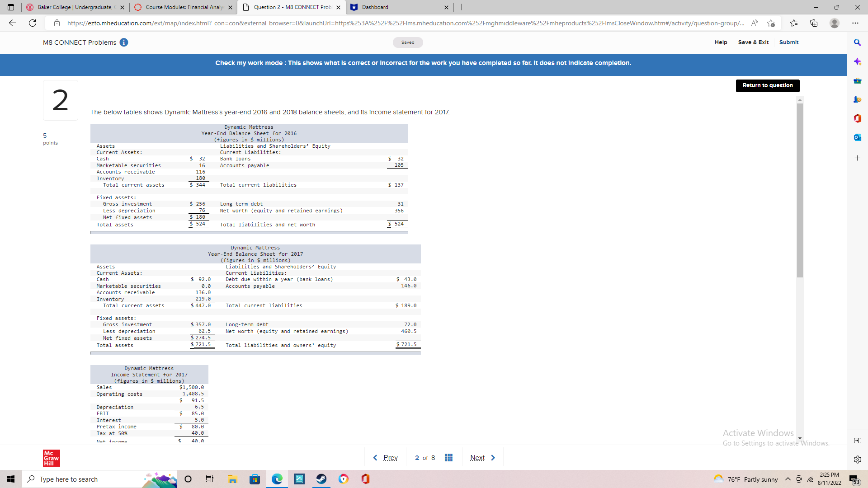Click the Submit button

pyautogui.click(x=788, y=42)
